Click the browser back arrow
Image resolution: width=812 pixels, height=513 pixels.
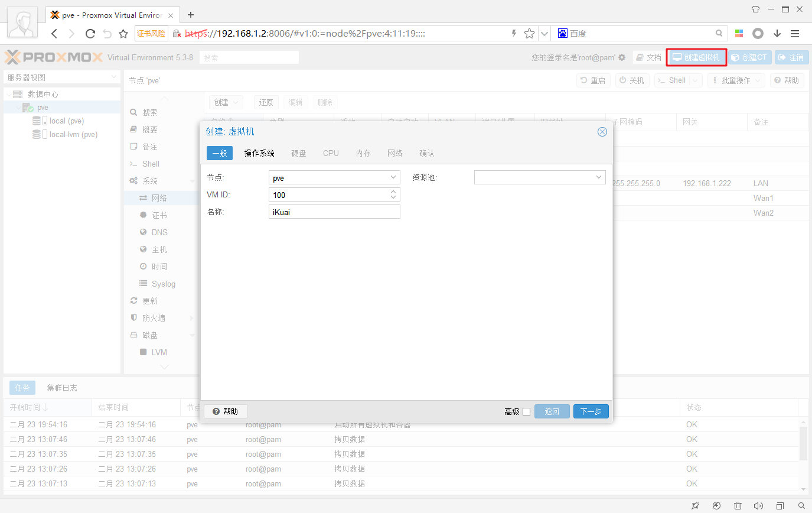pos(54,34)
